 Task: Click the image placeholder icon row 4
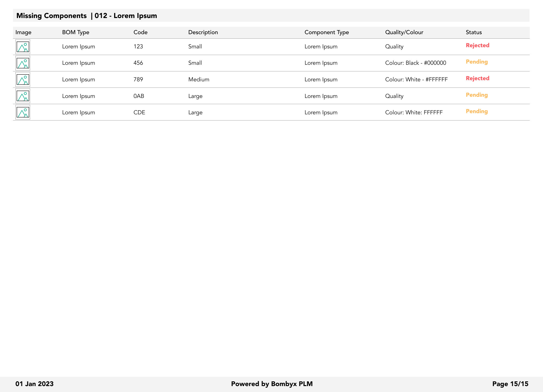click(23, 96)
